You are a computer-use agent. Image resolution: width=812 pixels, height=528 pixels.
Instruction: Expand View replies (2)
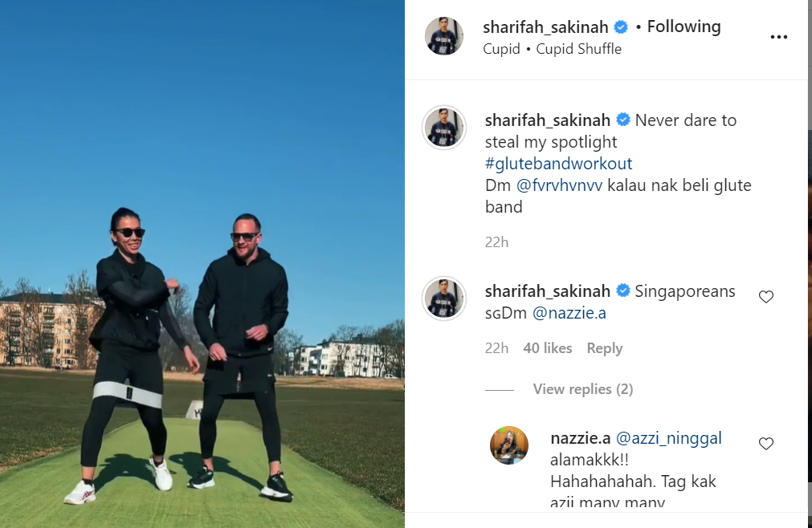(583, 389)
